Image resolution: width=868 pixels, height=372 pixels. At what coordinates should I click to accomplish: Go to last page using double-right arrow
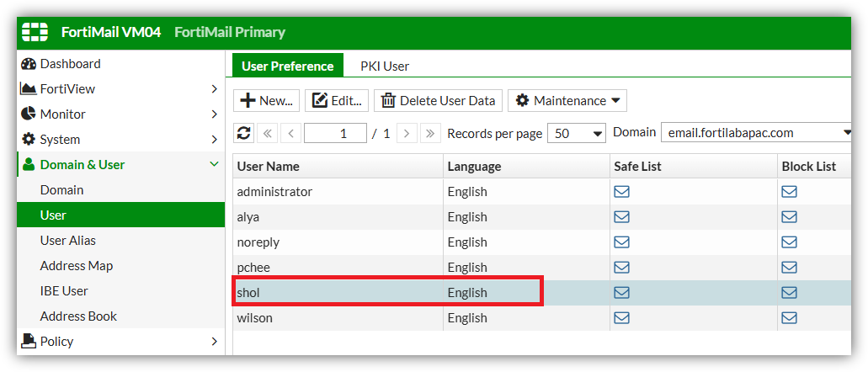click(430, 134)
